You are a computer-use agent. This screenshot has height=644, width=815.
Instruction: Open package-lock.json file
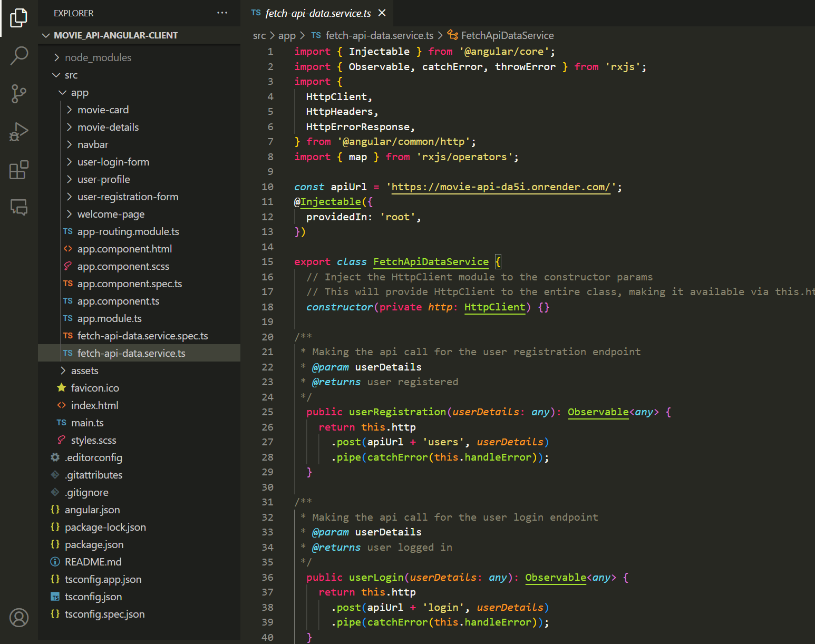click(x=139, y=527)
